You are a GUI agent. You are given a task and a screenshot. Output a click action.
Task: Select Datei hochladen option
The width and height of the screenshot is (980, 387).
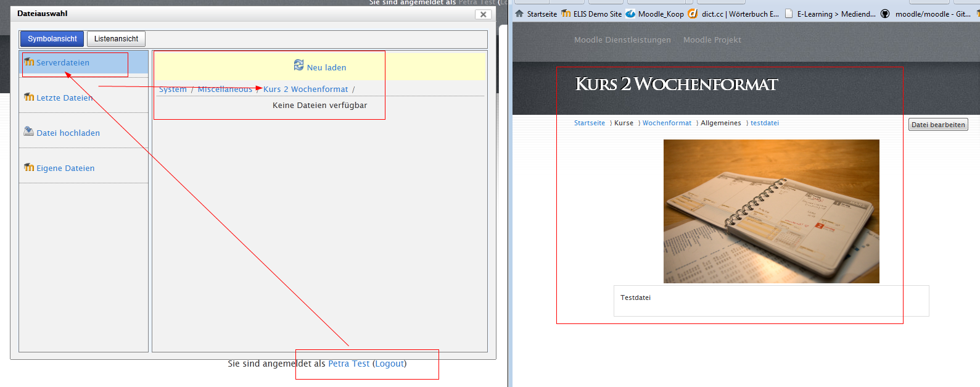(68, 133)
